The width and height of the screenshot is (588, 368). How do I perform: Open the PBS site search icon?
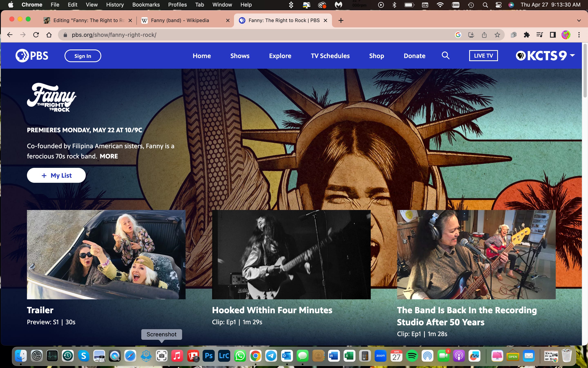[x=445, y=56]
